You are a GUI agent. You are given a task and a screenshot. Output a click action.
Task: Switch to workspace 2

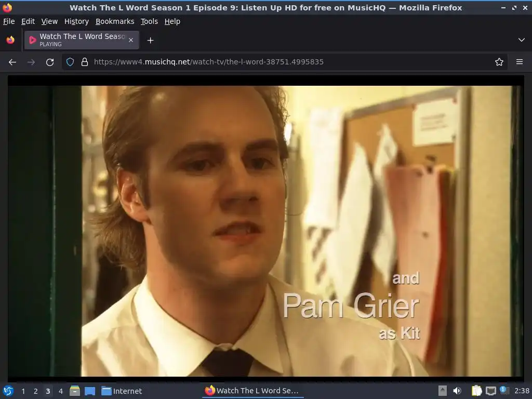tap(36, 391)
